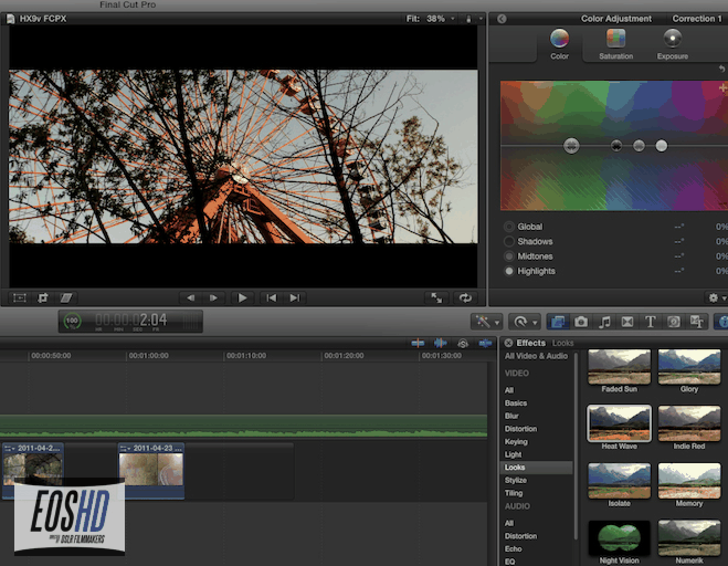The image size is (728, 566).
Task: Select the Transform tool below viewer
Action: (x=20, y=298)
